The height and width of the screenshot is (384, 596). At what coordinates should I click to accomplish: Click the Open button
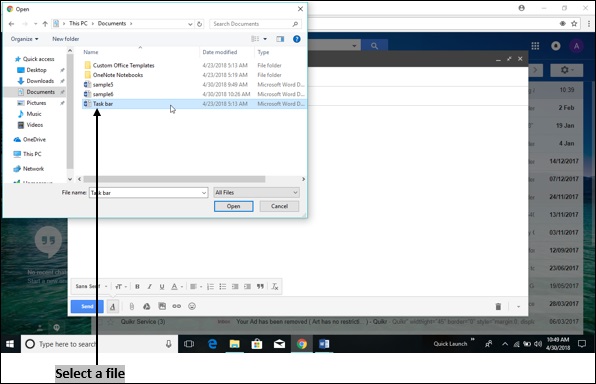[x=233, y=206]
